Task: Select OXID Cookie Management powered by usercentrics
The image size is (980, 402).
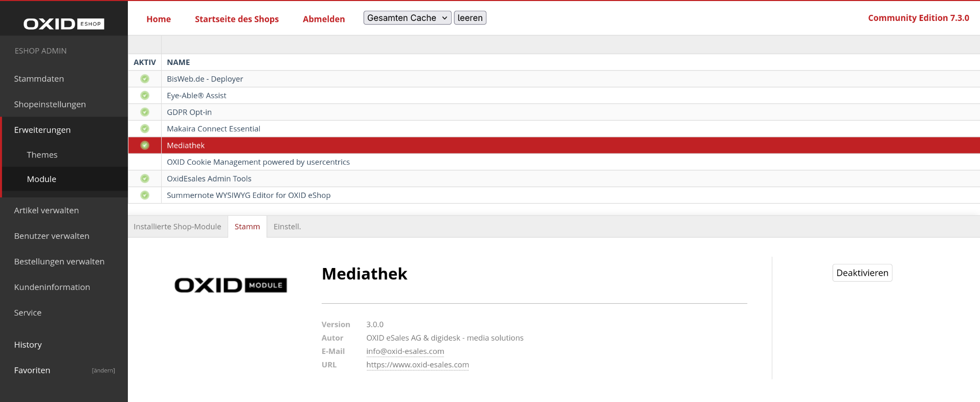Action: click(554, 162)
